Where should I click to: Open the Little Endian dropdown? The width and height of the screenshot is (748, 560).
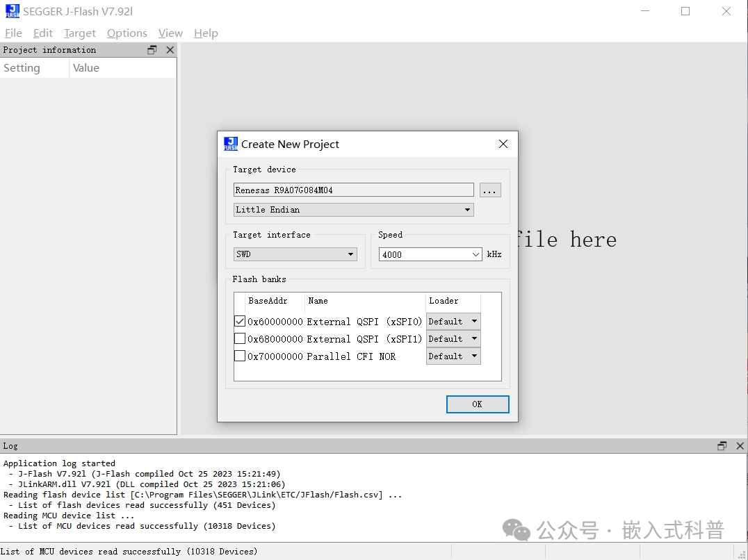tap(353, 210)
